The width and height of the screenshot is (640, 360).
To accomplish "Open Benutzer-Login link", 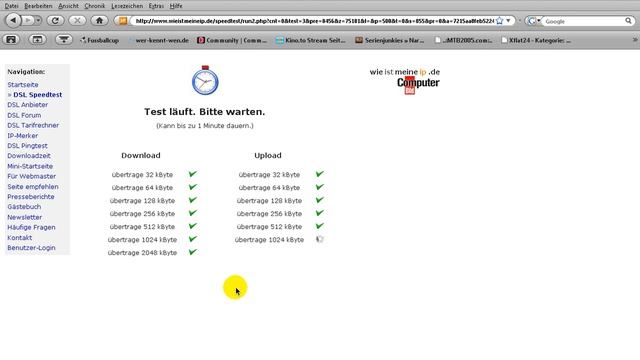I will coord(31,248).
